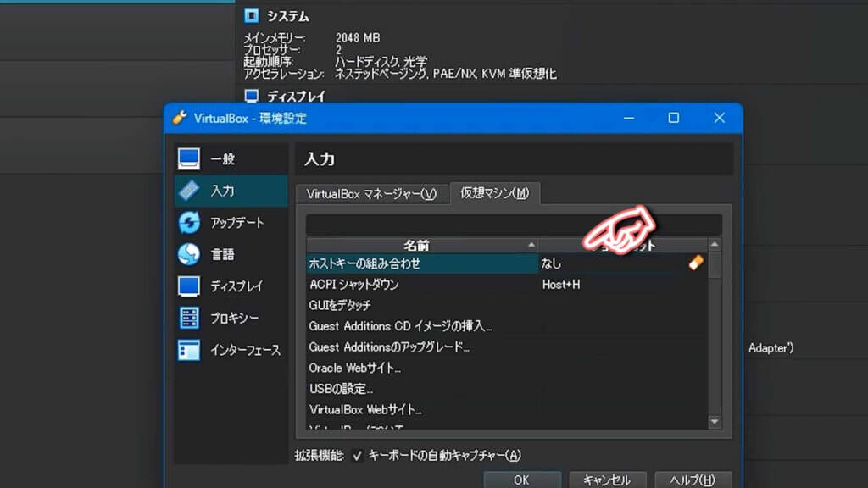Image resolution: width=868 pixels, height=488 pixels.
Task: Confirm with the OK button
Action: 521,480
